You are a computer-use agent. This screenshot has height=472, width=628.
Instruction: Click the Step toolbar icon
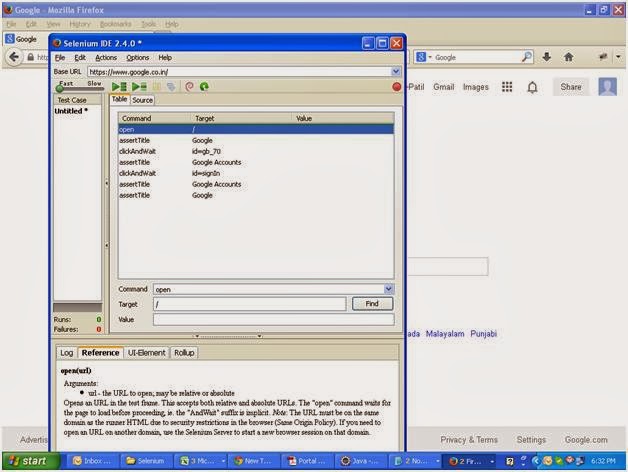tap(171, 87)
